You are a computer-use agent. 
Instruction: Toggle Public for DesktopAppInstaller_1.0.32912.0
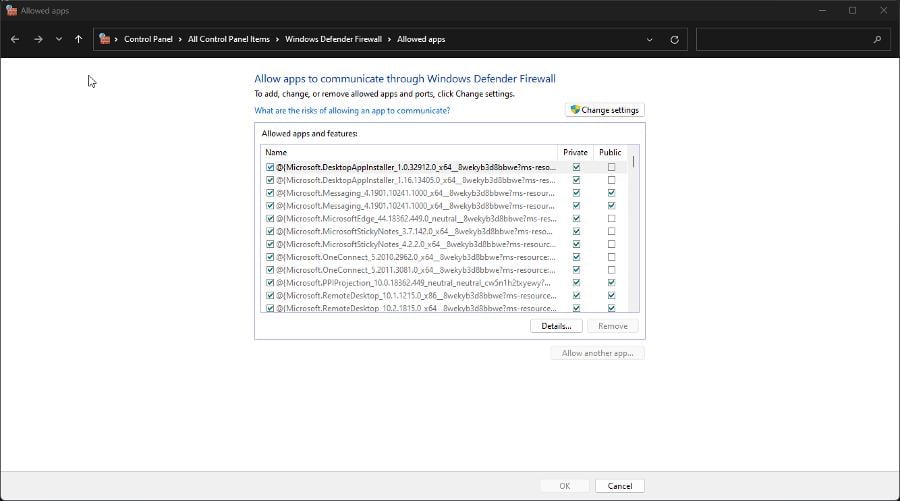611,167
